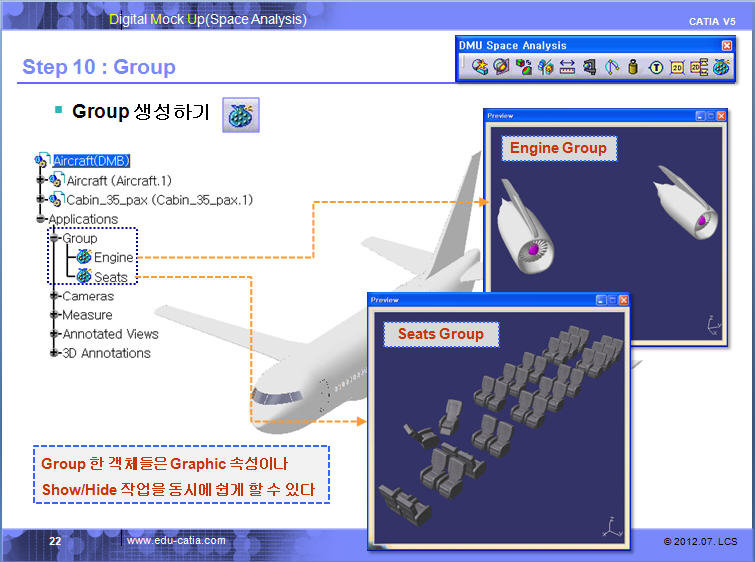
Task: Select the Seats group in the tree
Action: tap(110, 276)
